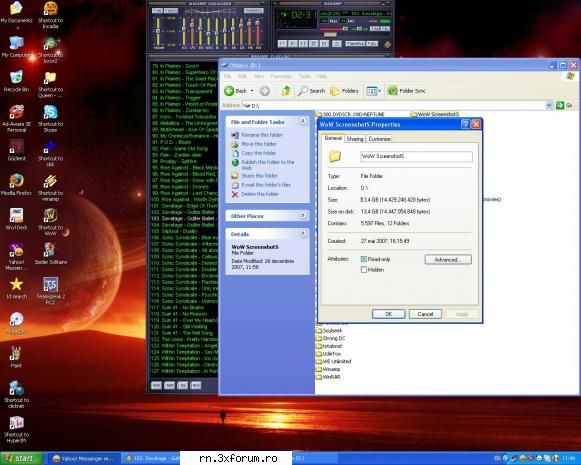Click the Winamp equalizer preamp slider
The width and height of the screenshot is (581, 465).
pos(158,31)
